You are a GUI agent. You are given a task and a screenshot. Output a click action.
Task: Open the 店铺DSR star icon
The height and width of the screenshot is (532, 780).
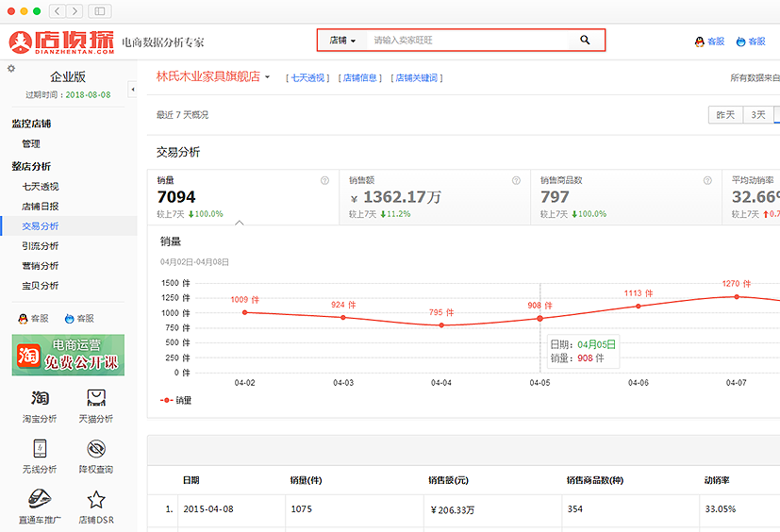[95, 501]
